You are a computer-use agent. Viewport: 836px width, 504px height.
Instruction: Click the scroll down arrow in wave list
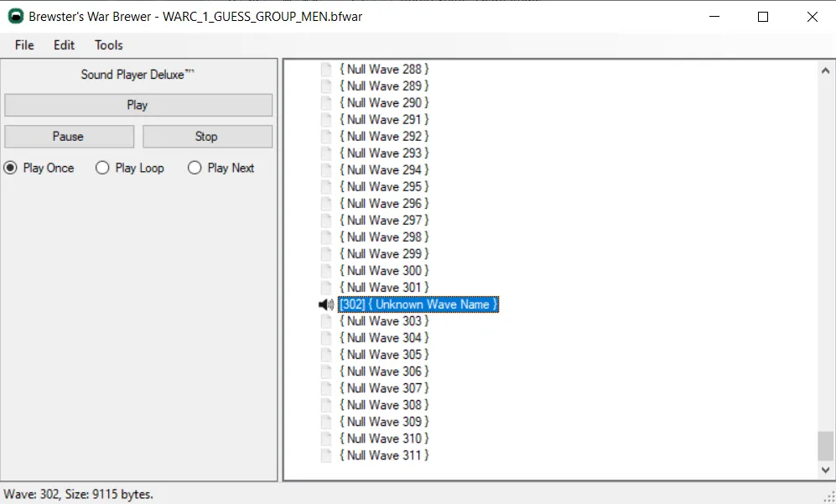tap(826, 470)
